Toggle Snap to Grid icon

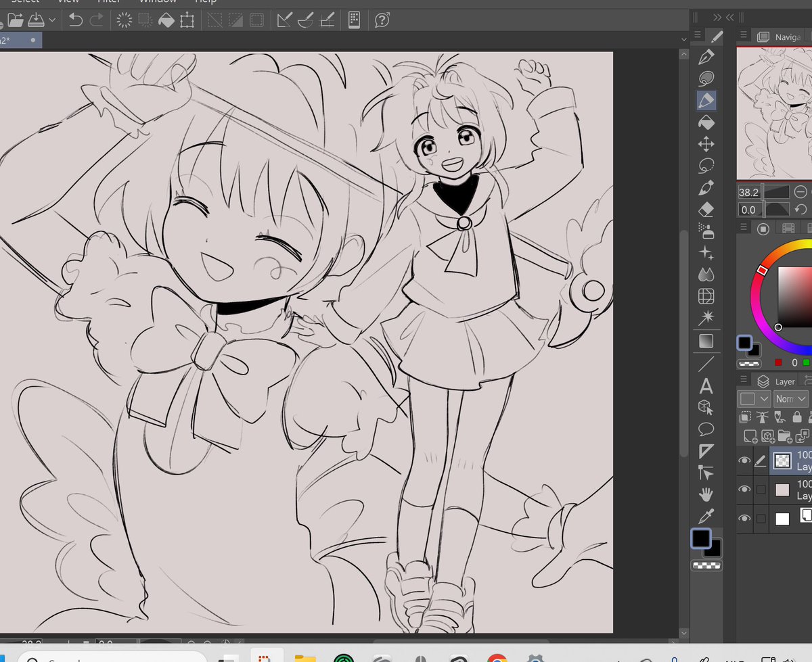(327, 20)
